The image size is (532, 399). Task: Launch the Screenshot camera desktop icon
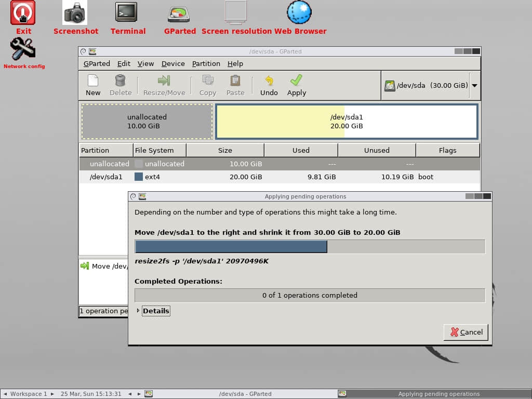click(75, 12)
